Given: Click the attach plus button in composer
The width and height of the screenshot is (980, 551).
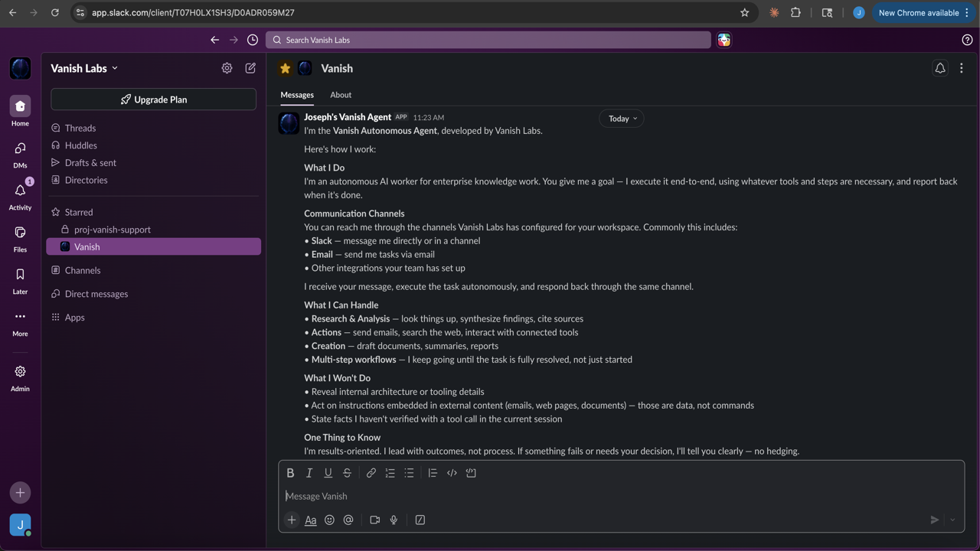Looking at the screenshot, I should [x=292, y=520].
